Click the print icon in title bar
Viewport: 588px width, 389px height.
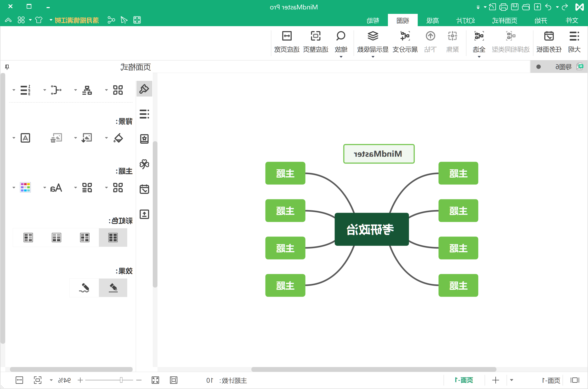pos(503,7)
